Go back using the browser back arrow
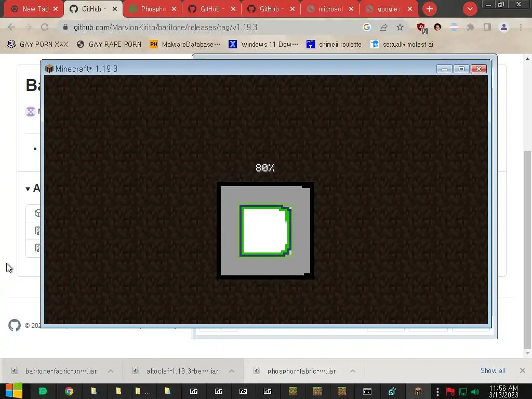The width and height of the screenshot is (532, 399). point(11,27)
